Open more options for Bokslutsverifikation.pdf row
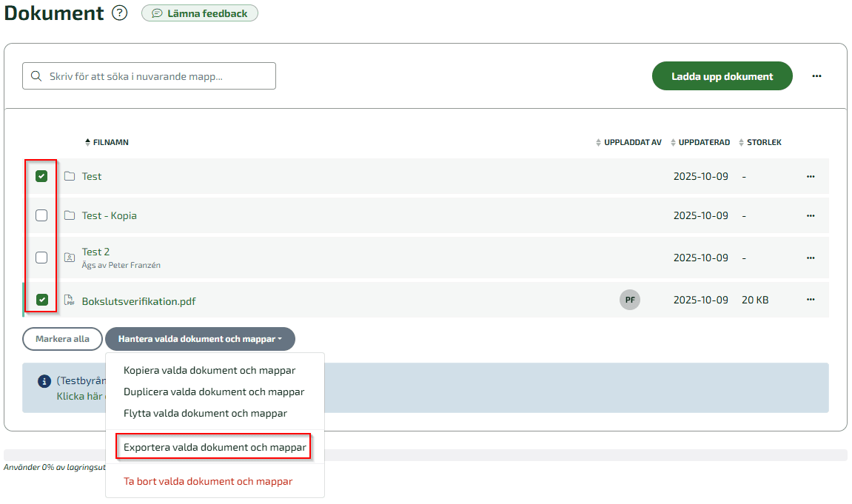Viewport: 852px width, 504px height. tap(811, 300)
